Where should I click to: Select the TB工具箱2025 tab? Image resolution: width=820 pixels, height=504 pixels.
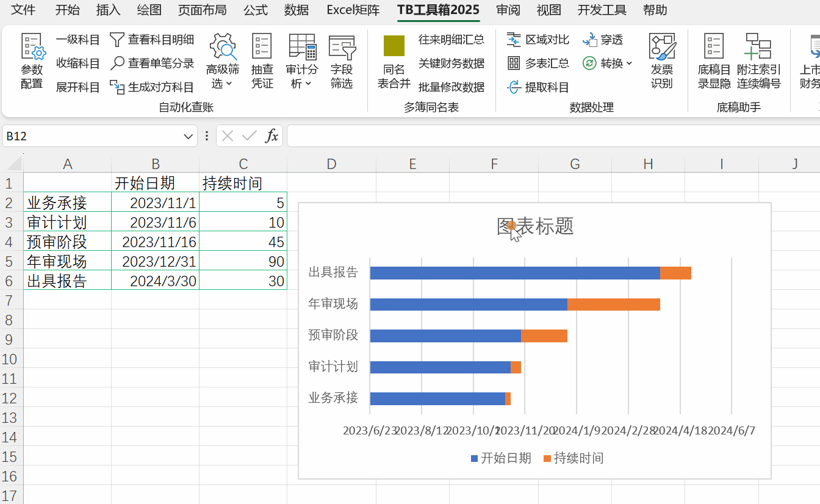pos(438,10)
